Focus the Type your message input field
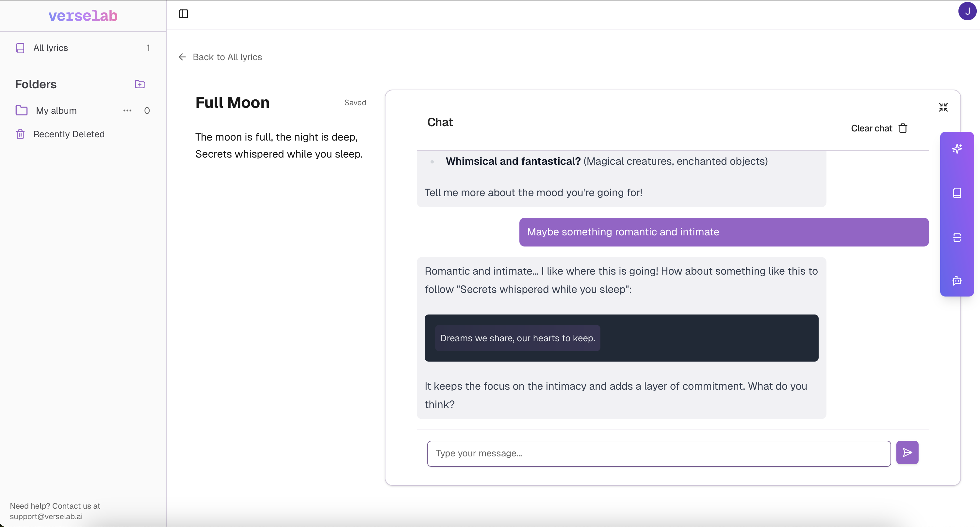This screenshot has width=980, height=527. point(659,453)
